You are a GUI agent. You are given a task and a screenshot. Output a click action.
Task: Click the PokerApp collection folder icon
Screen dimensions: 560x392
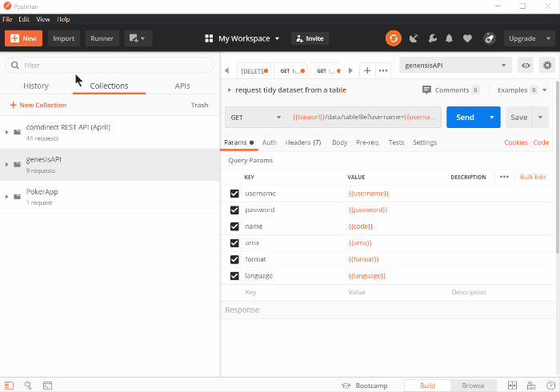point(17,197)
